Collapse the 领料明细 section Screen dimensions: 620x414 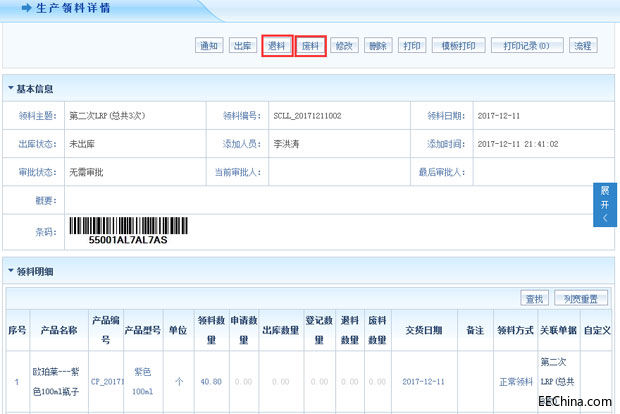(x=11, y=271)
